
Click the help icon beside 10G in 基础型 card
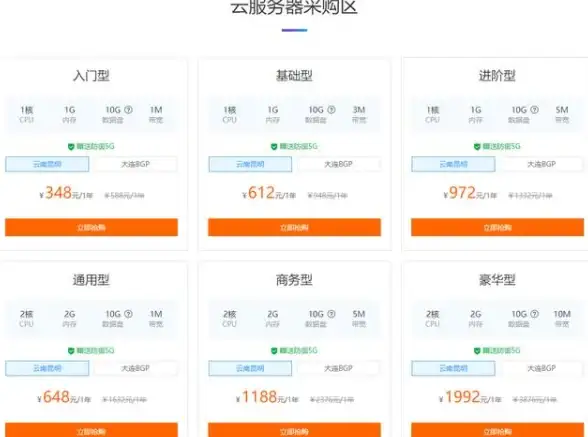(x=332, y=110)
